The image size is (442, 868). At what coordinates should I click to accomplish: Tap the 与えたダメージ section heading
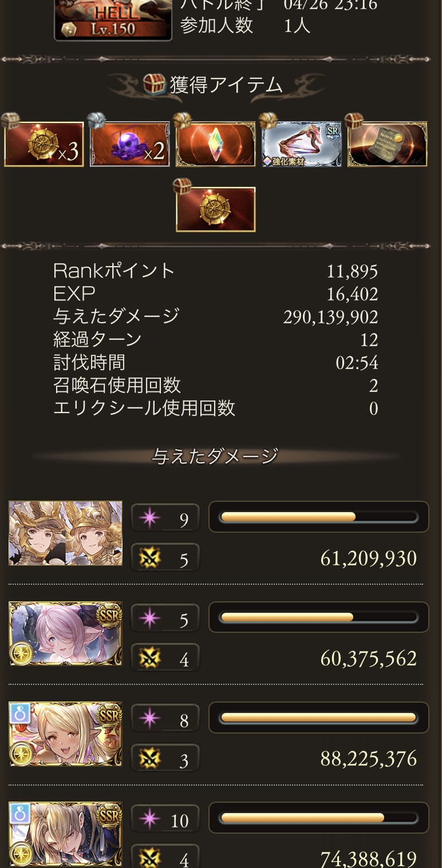215,456
